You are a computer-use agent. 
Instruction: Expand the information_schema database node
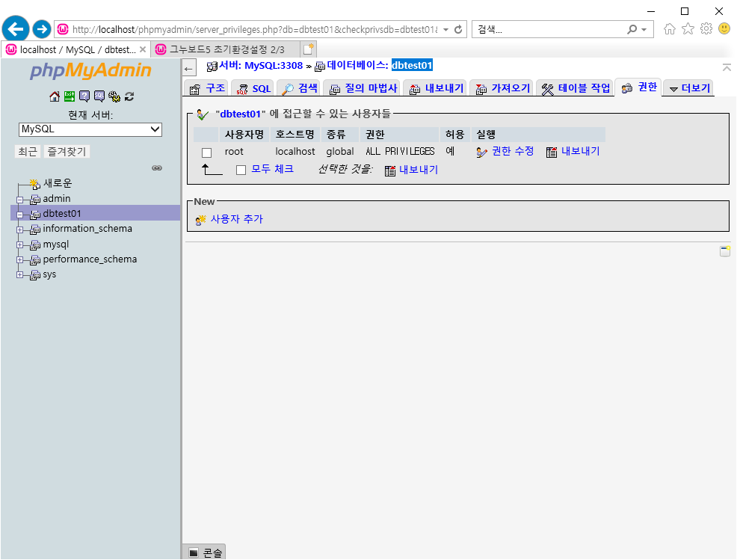click(19, 230)
